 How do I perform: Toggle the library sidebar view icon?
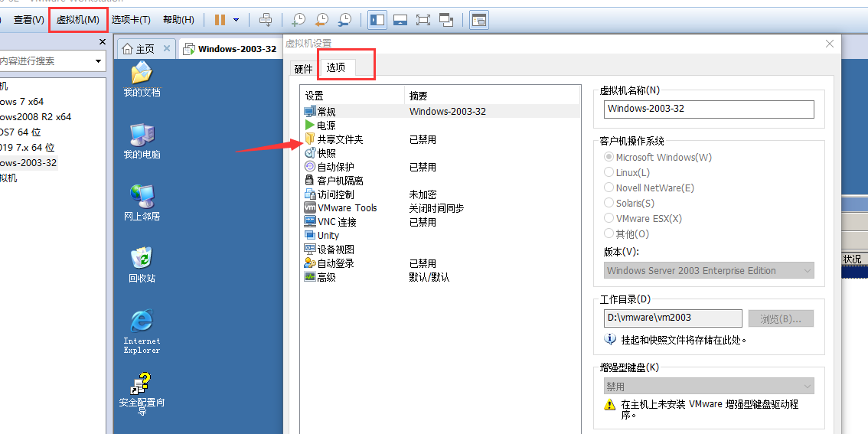[x=377, y=20]
